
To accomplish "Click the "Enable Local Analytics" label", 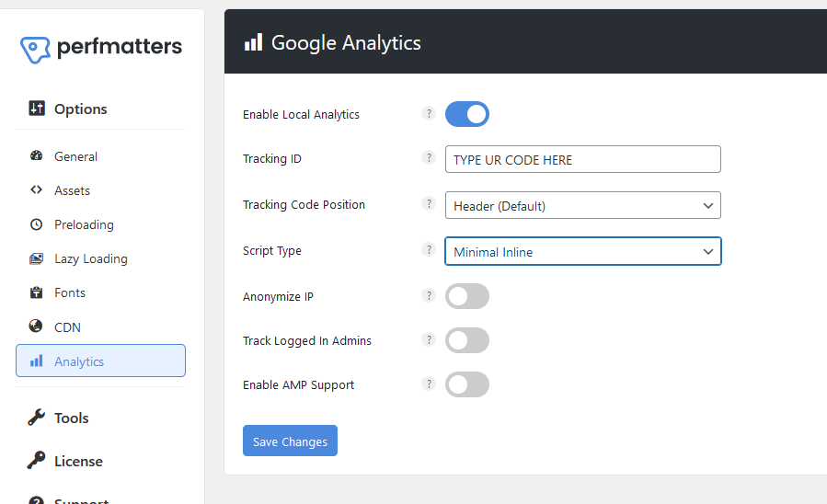I will (301, 114).
